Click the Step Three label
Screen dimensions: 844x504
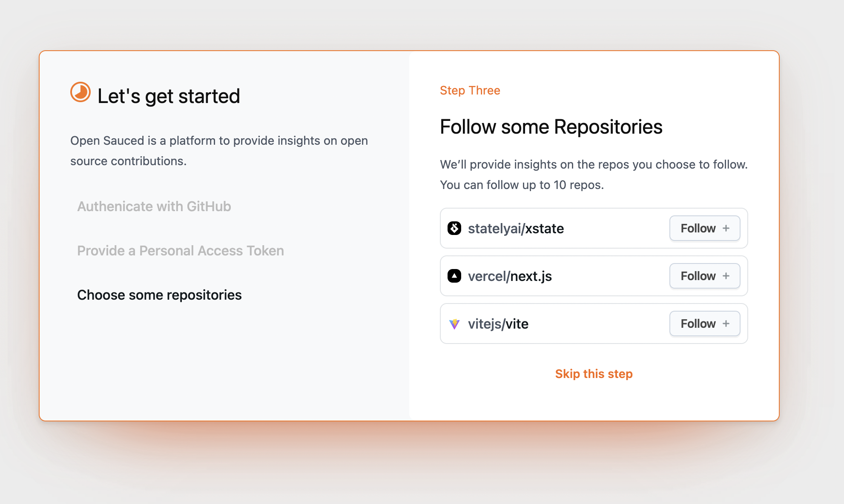click(470, 90)
